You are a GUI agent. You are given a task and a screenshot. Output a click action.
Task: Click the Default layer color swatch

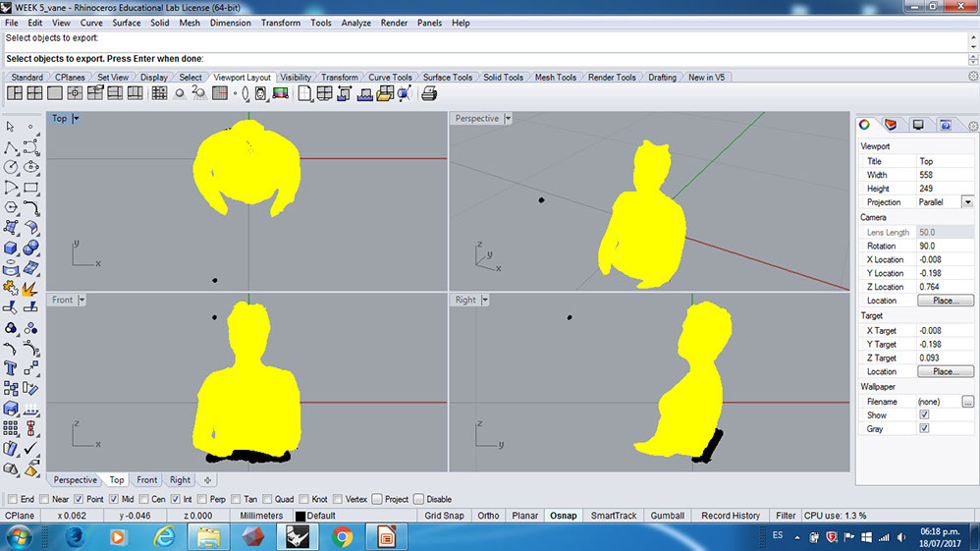pyautogui.click(x=300, y=516)
